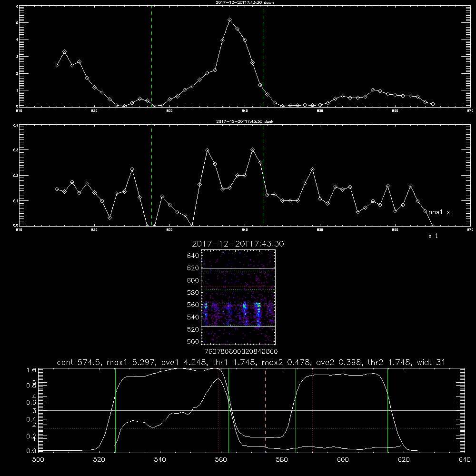476x476 pixels.
Task: Click the '500' x-axis label of bottom plot
Action: (38, 460)
